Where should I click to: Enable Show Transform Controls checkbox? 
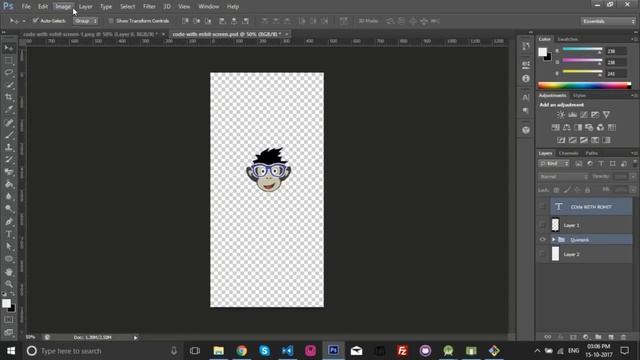pyautogui.click(x=111, y=21)
